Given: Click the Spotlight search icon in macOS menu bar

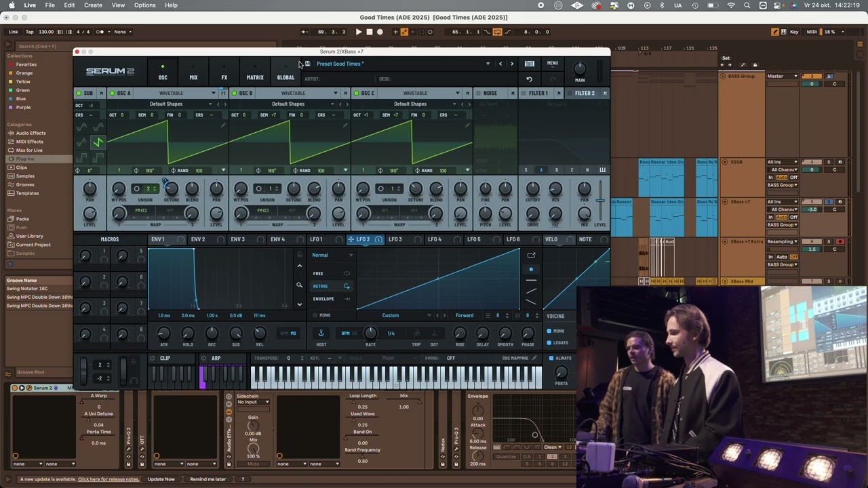Looking at the screenshot, I should pyautogui.click(x=747, y=5).
